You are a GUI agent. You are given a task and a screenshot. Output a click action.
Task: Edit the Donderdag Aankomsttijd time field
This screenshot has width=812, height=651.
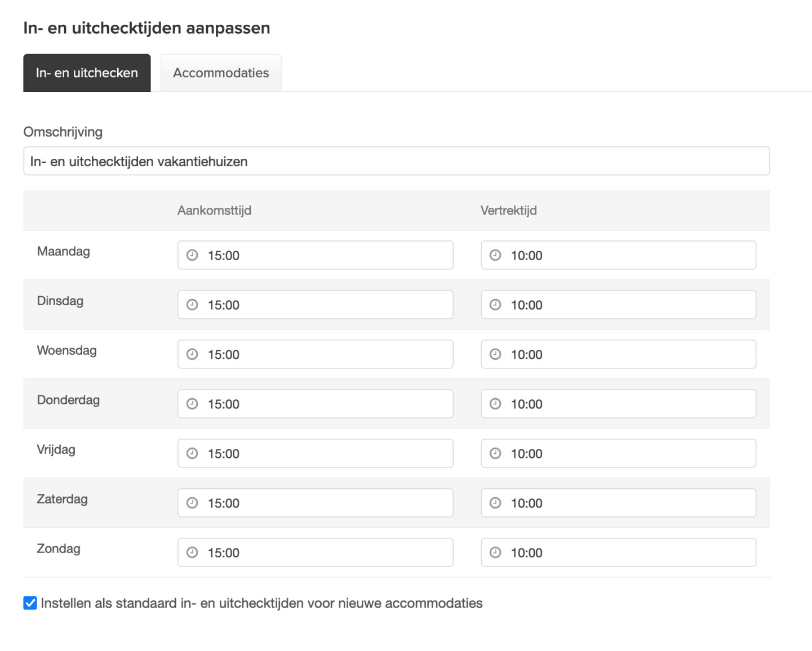click(327, 404)
